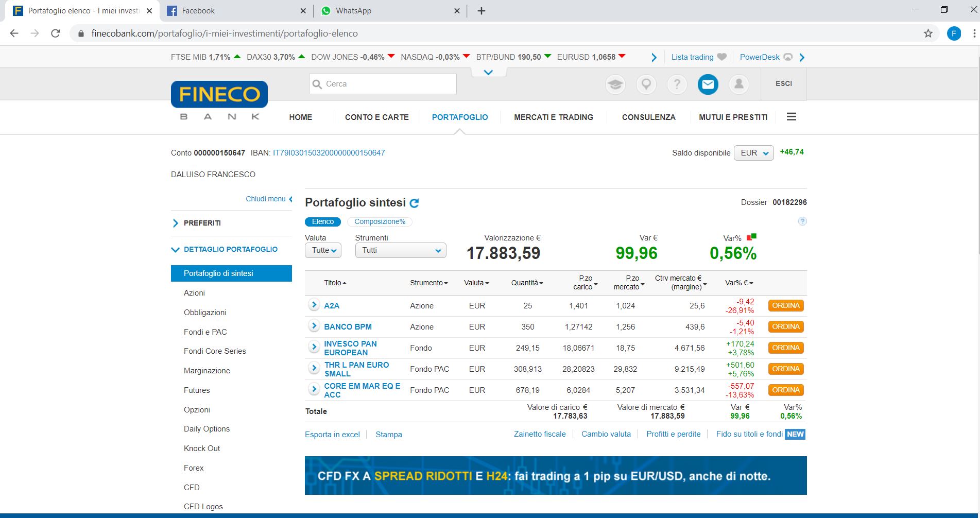Click ORDINA button for BANCO BPM
980x518 pixels.
[785, 326]
